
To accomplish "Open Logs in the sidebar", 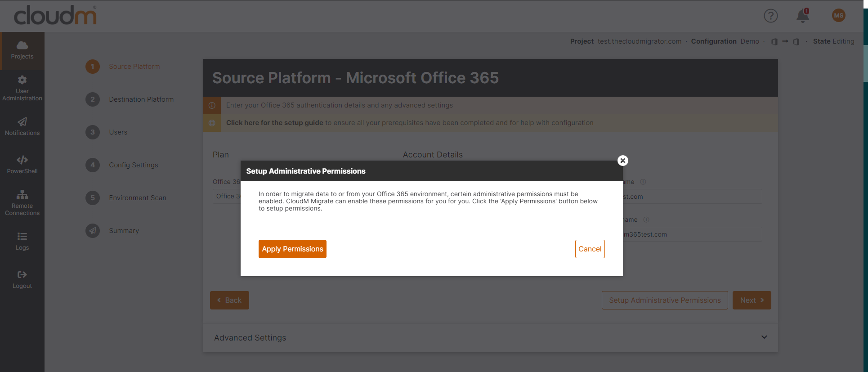I will (x=22, y=241).
